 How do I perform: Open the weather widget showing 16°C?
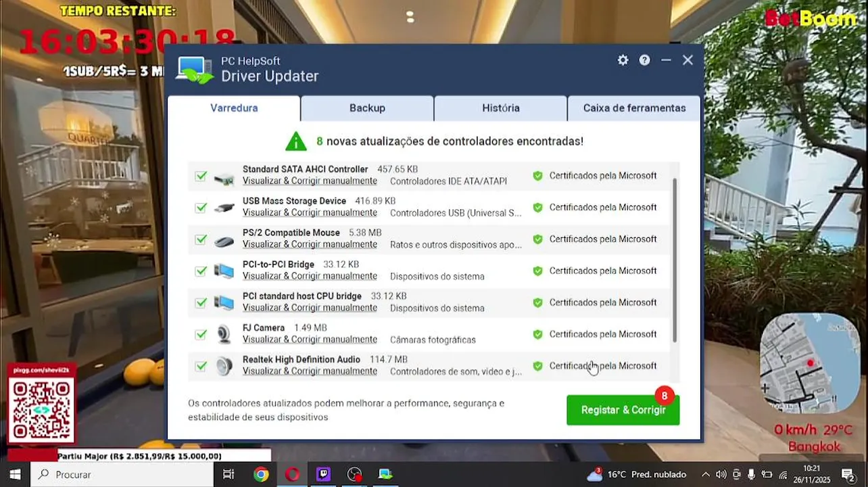click(636, 475)
